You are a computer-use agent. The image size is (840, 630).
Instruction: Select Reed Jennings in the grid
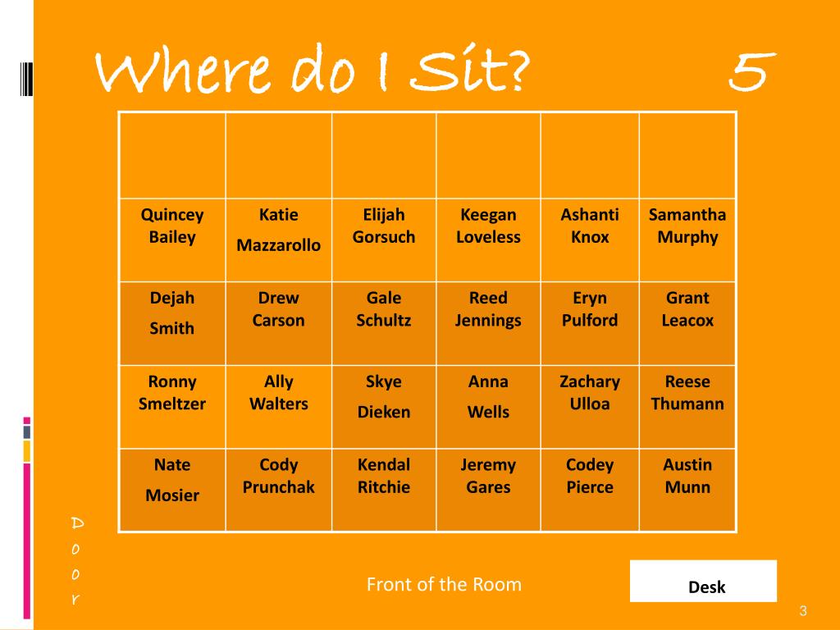coord(489,323)
